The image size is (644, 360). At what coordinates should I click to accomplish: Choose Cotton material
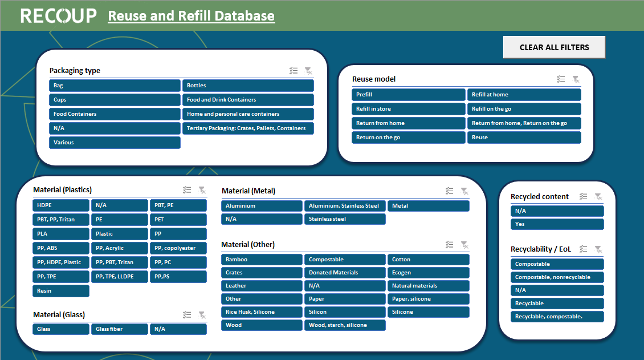coord(429,260)
